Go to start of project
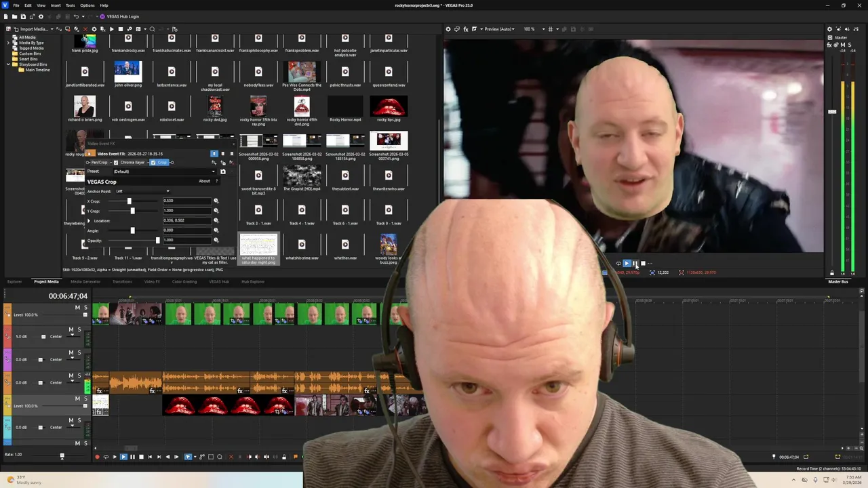Image resolution: width=868 pixels, height=488 pixels. point(150,457)
